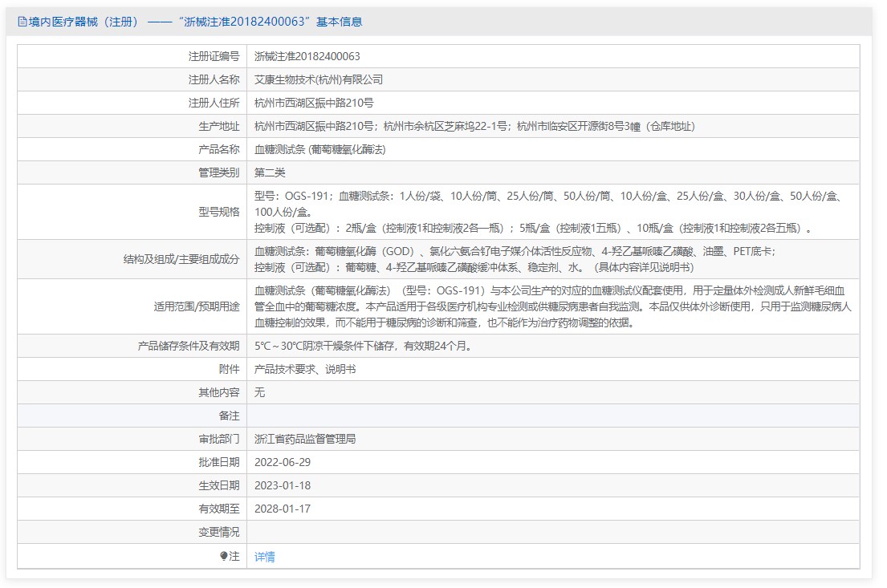Click the 第二类 management category value

tap(270, 172)
